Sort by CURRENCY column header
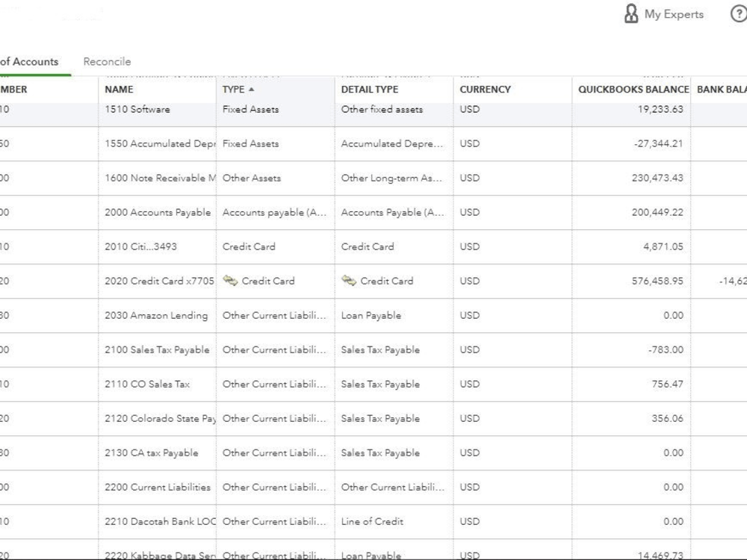747x560 pixels. [485, 89]
